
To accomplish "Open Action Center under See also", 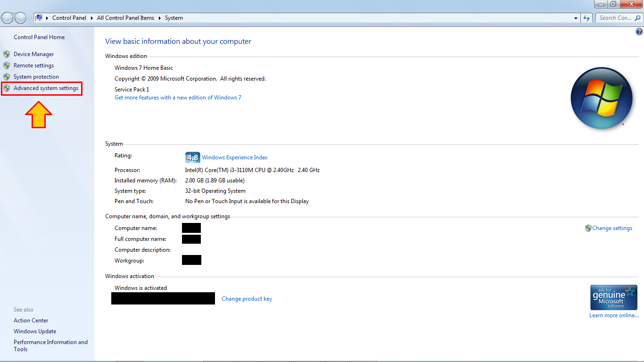I will pos(31,321).
